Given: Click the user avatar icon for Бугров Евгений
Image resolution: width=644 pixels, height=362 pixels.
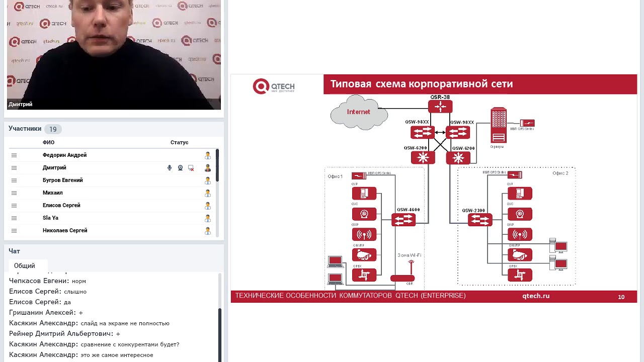Looking at the screenshot, I should [208, 180].
